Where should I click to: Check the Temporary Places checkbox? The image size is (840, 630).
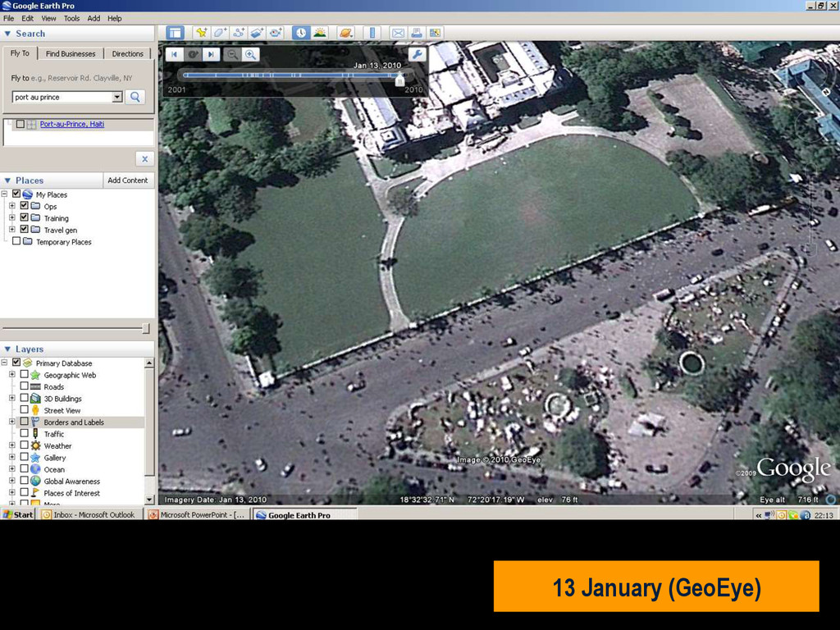tap(16, 241)
